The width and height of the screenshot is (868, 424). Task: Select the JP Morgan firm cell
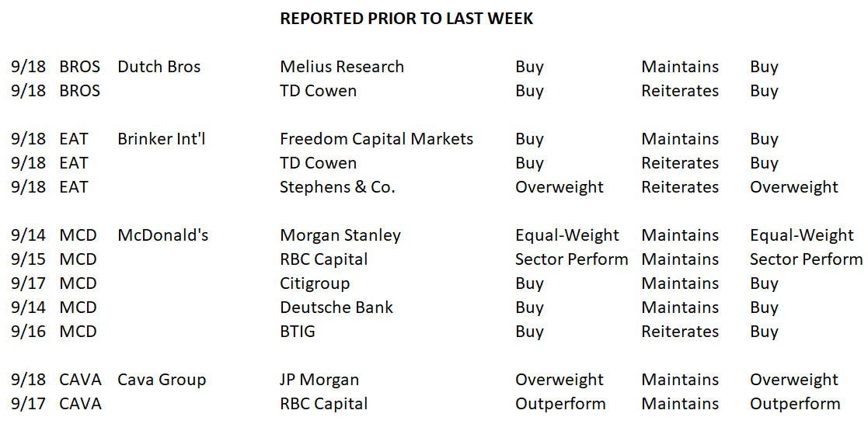[319, 380]
